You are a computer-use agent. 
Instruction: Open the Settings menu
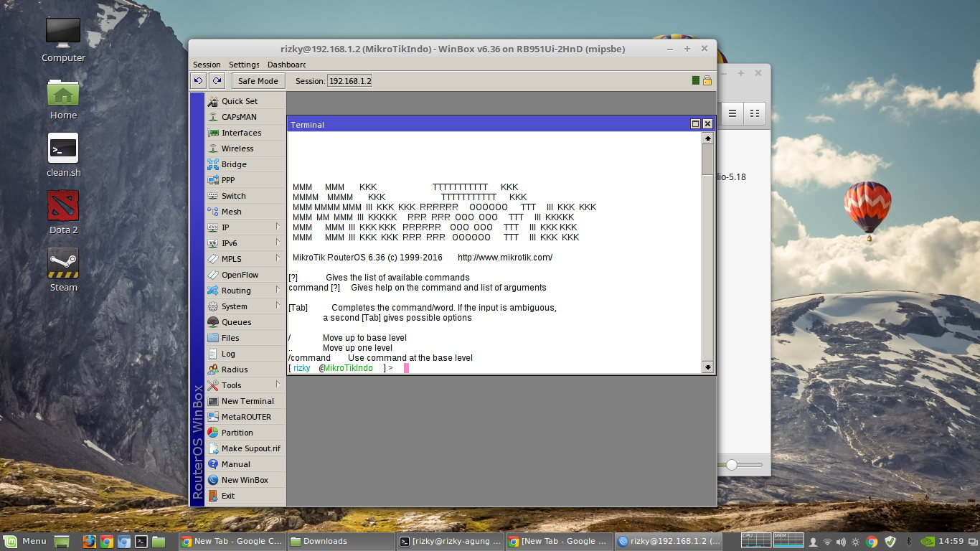(244, 64)
